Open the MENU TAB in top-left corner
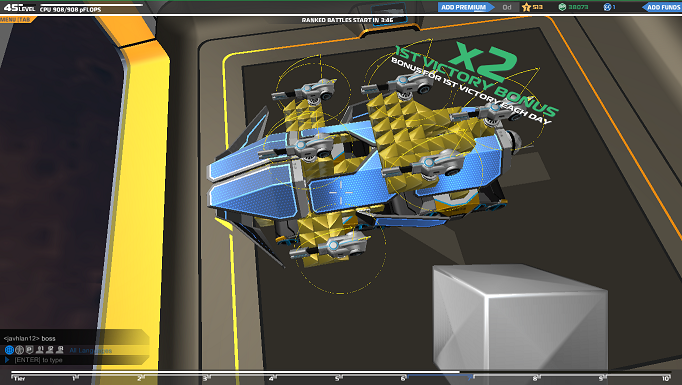Viewport: 682px width, 385px height. (16, 20)
